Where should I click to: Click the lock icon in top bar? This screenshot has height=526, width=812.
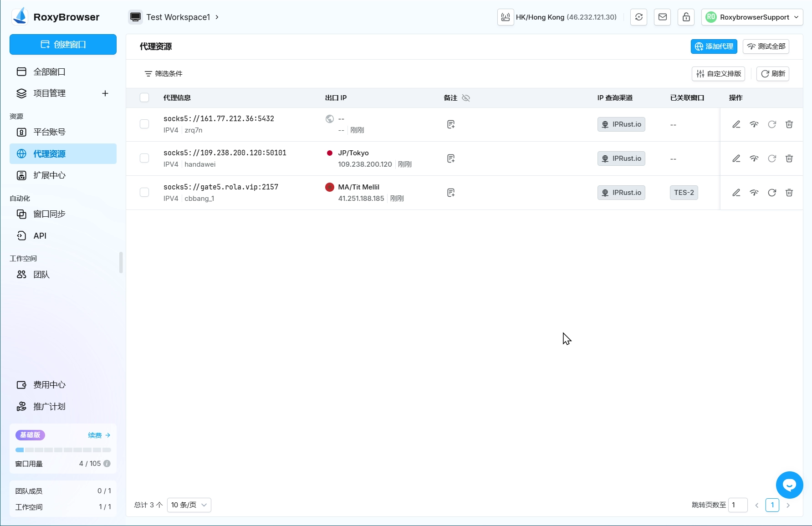[686, 17]
